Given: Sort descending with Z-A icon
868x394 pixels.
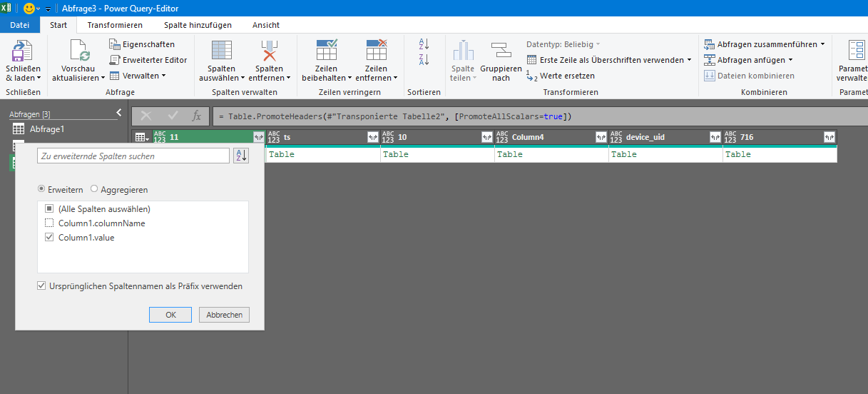Looking at the screenshot, I should [x=424, y=60].
